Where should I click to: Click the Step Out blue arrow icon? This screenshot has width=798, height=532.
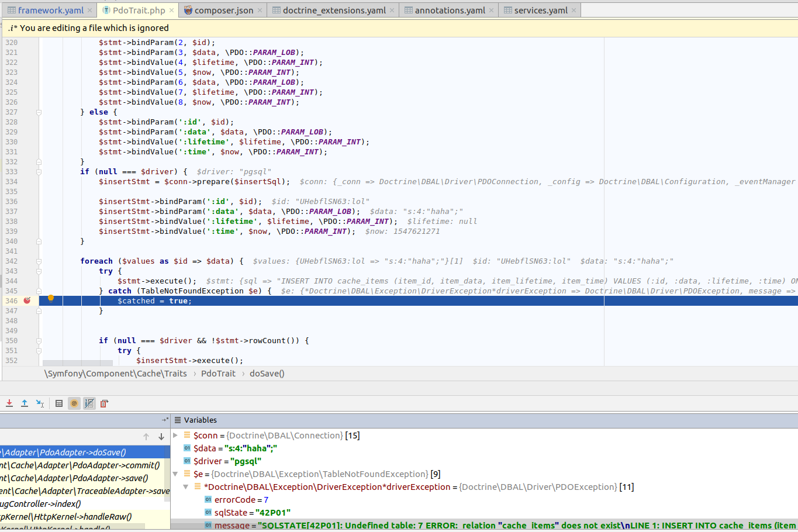click(25, 403)
